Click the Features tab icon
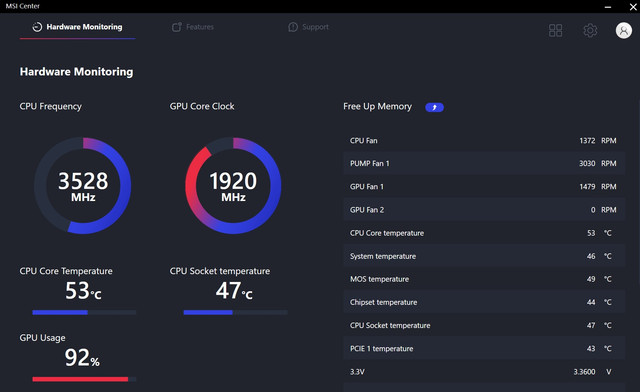640x392 pixels. click(177, 27)
